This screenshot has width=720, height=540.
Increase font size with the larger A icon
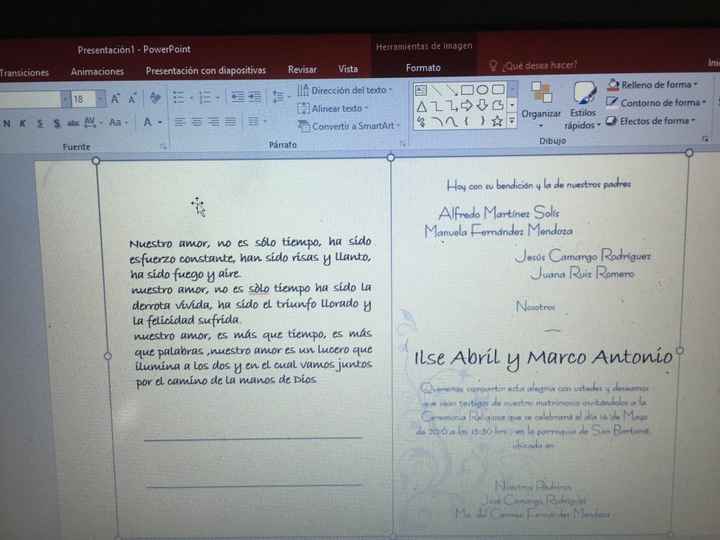point(115,98)
